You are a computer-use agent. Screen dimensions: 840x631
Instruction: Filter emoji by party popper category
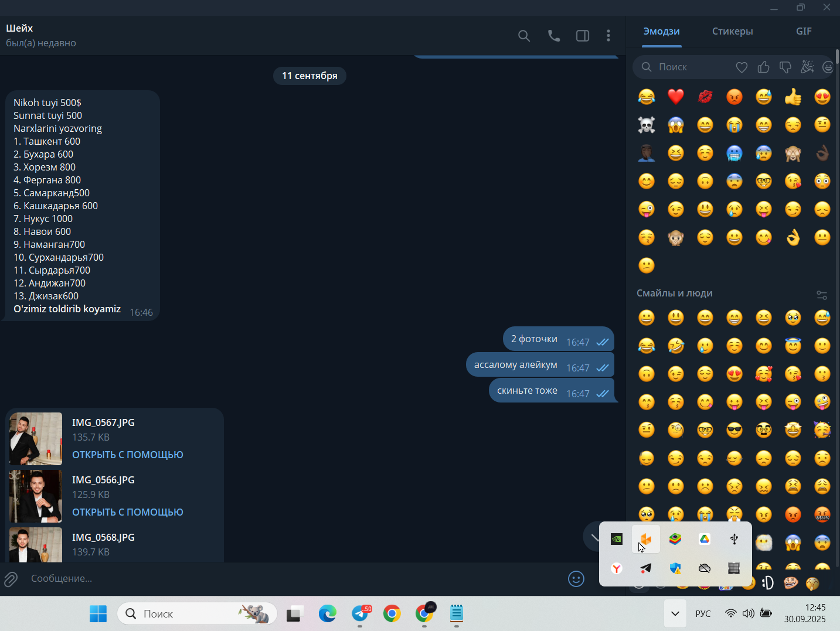(807, 67)
